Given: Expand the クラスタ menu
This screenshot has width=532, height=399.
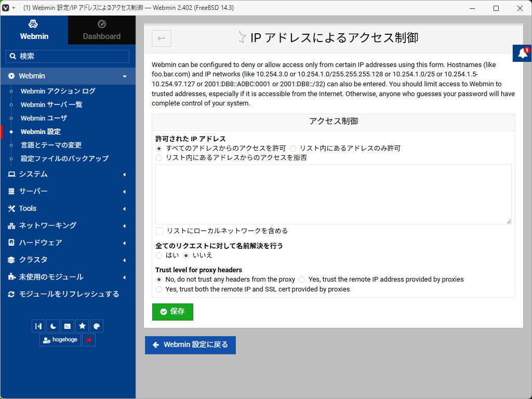Looking at the screenshot, I should [x=68, y=260].
